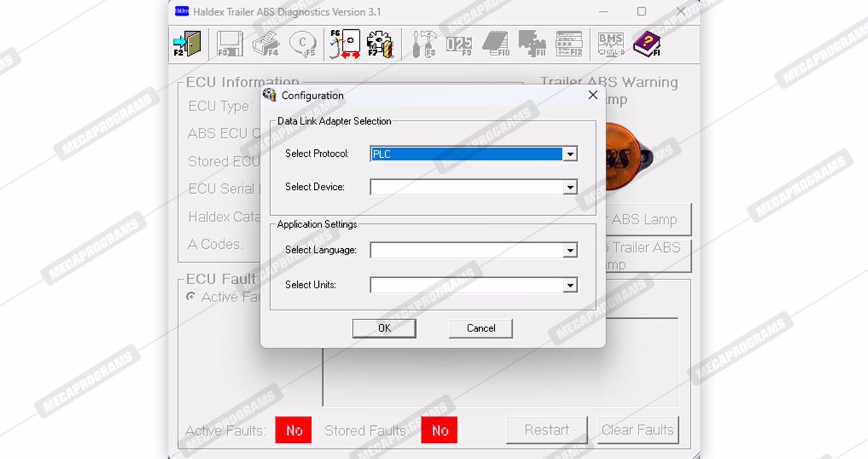This screenshot has height=459, width=868.
Task: Close the Configuration dialog with X
Action: pyautogui.click(x=593, y=95)
